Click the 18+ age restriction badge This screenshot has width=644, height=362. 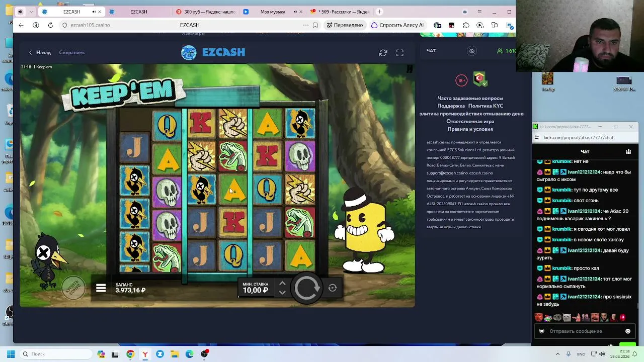pyautogui.click(x=461, y=80)
